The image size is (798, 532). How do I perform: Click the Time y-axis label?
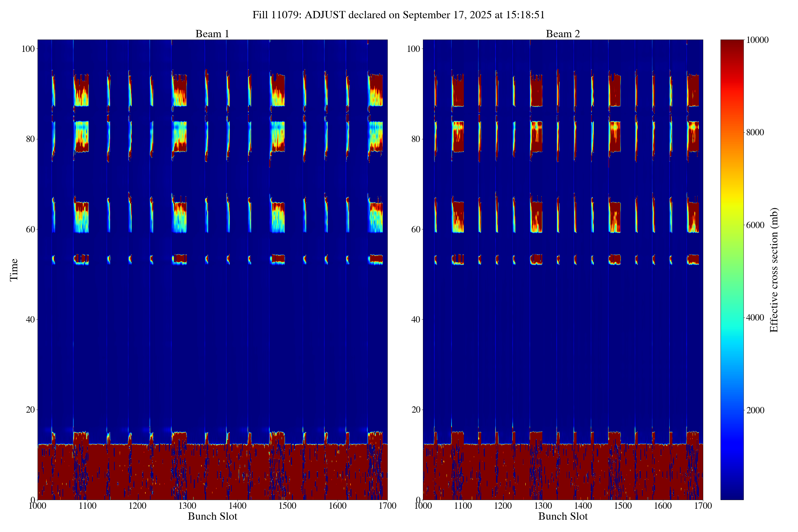pos(14,270)
